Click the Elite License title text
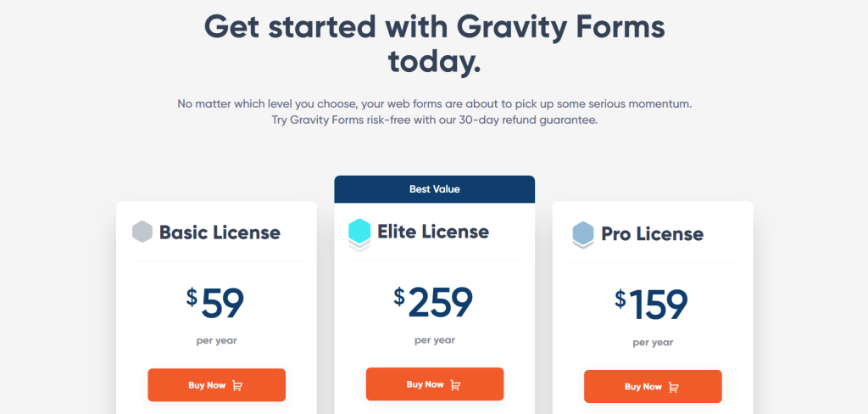 pyautogui.click(x=433, y=231)
